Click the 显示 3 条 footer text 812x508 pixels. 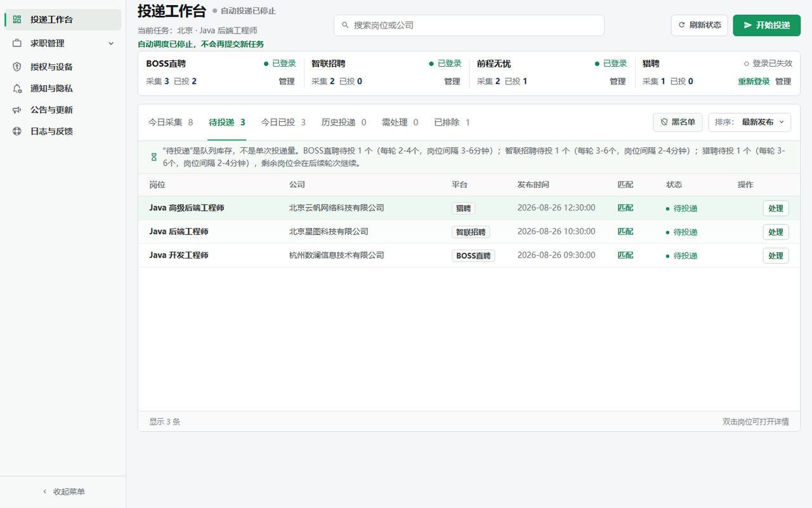pos(165,422)
